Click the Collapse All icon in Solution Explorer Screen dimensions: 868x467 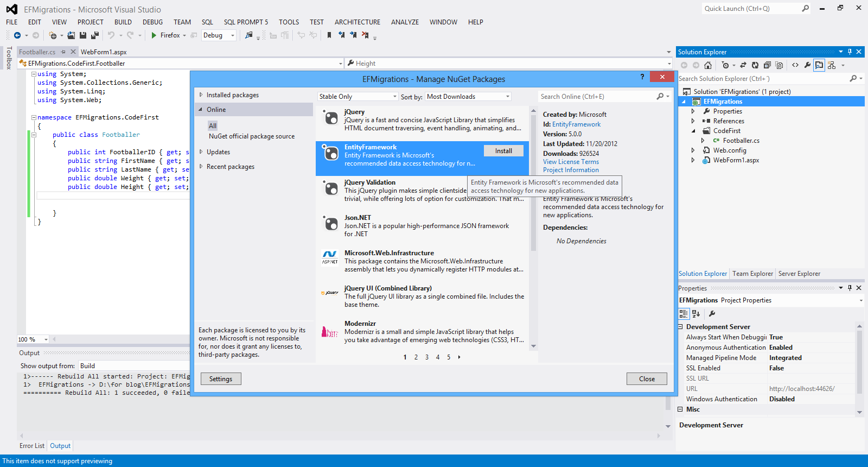click(767, 65)
